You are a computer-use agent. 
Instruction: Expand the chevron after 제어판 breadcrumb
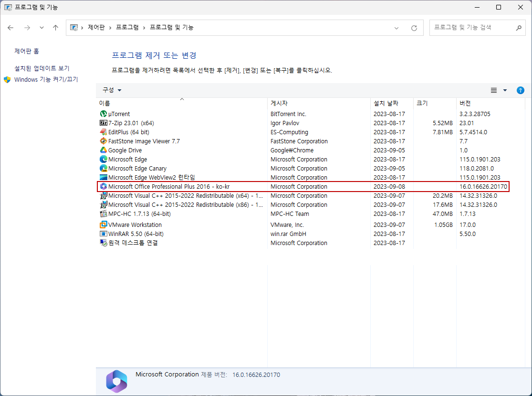pos(110,28)
